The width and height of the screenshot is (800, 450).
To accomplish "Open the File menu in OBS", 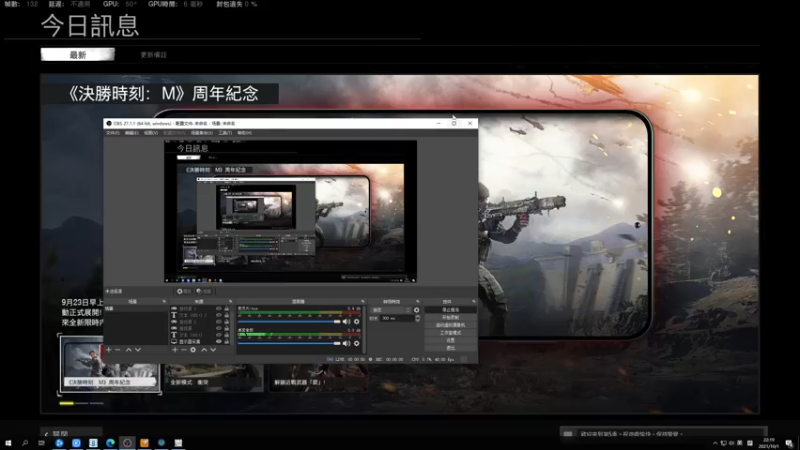I will (112, 133).
